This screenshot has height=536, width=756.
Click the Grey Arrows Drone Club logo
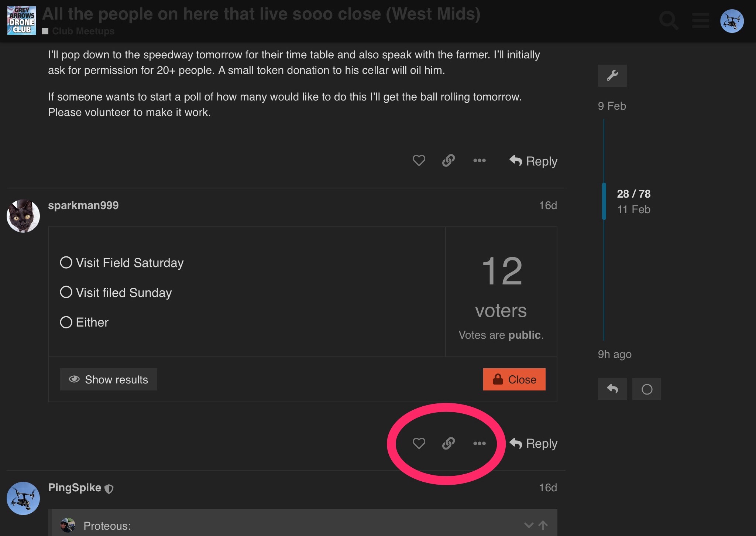tap(22, 21)
